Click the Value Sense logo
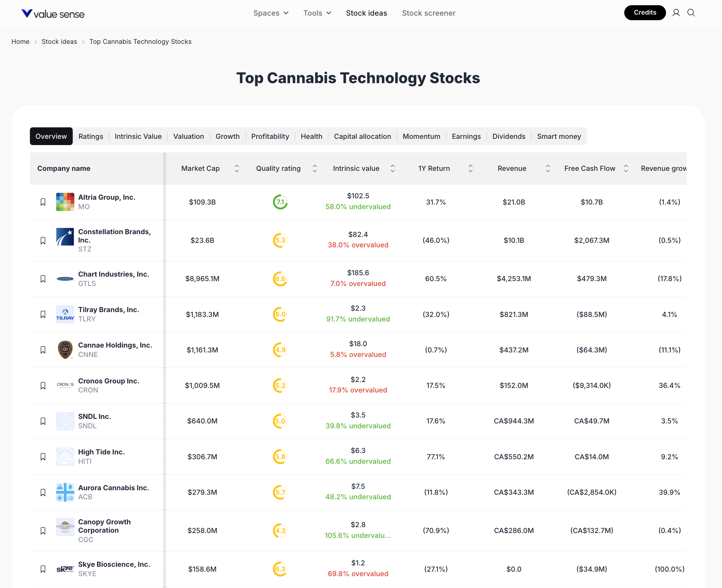The height and width of the screenshot is (588, 722). pos(53,14)
